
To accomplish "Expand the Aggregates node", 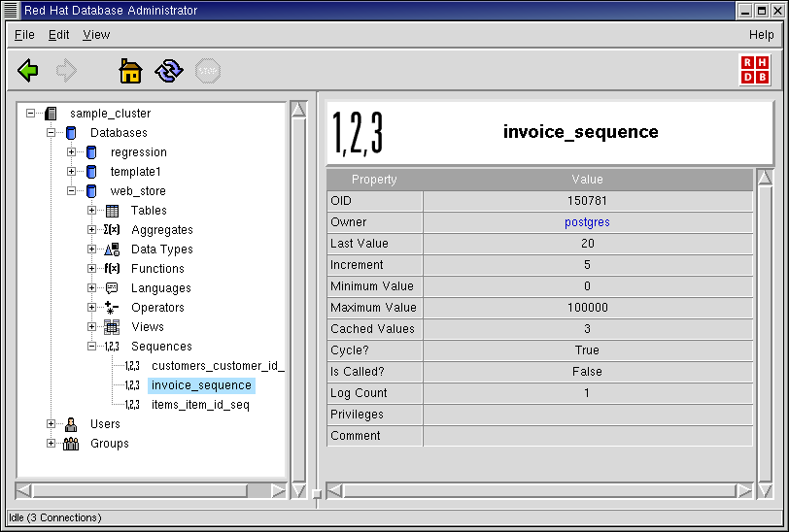I will [91, 230].
